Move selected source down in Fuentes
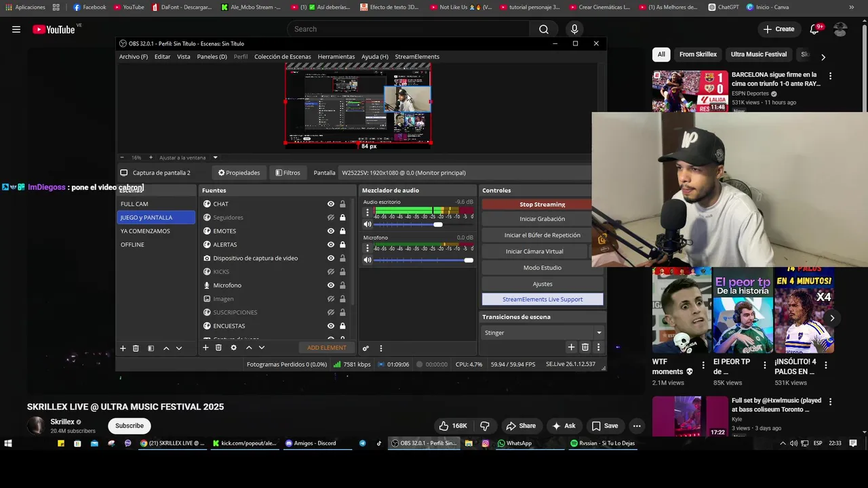Image resolution: width=868 pixels, height=488 pixels. (262, 348)
